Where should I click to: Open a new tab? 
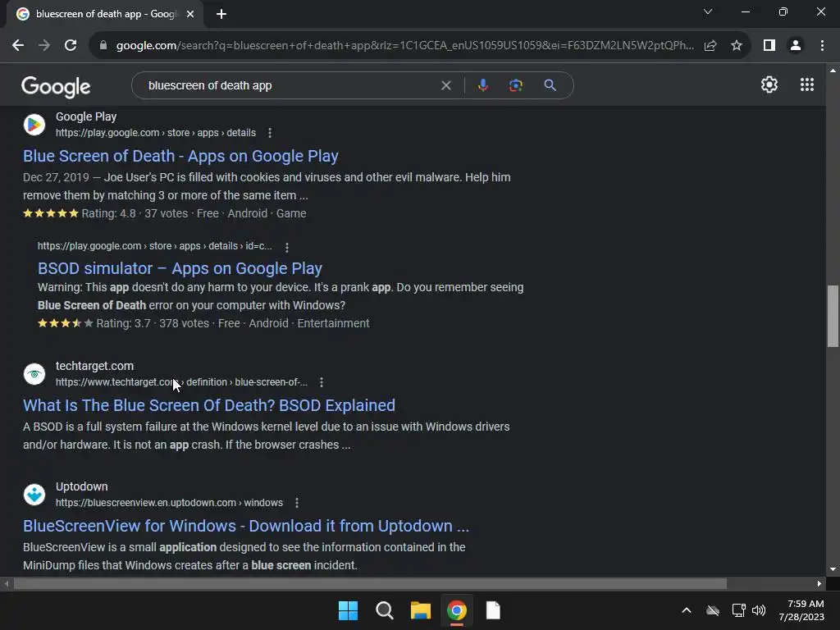tap(221, 14)
